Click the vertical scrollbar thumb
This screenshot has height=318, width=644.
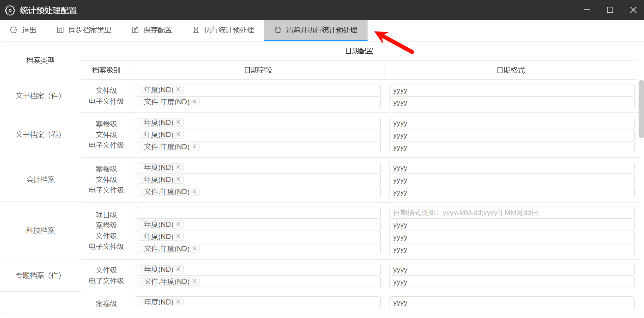[x=641, y=109]
